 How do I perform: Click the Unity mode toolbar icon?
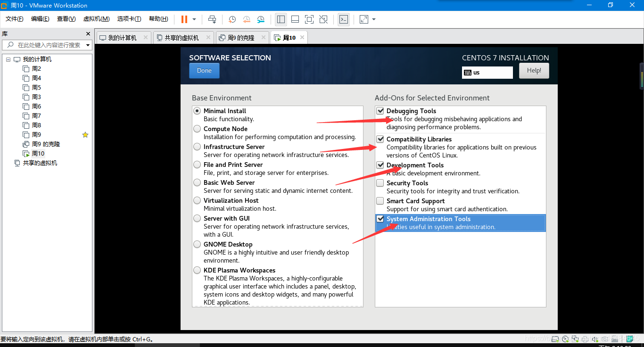(323, 19)
